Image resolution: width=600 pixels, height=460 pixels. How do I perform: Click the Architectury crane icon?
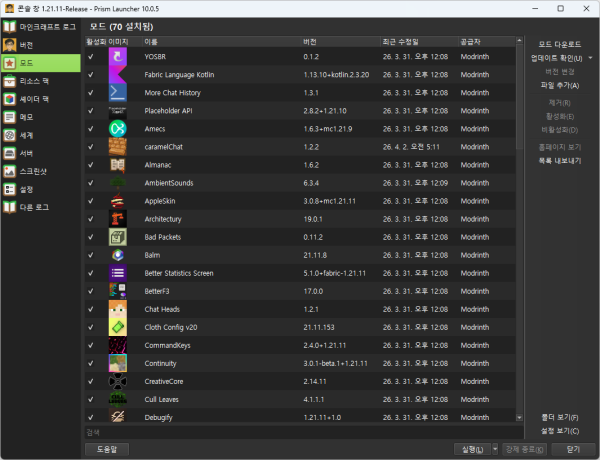117,219
